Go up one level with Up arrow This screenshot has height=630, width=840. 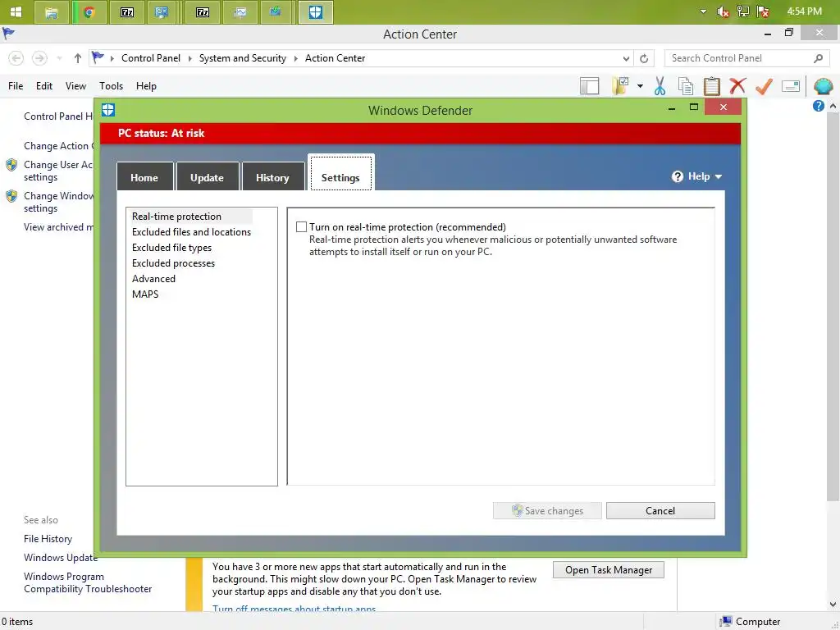point(78,58)
